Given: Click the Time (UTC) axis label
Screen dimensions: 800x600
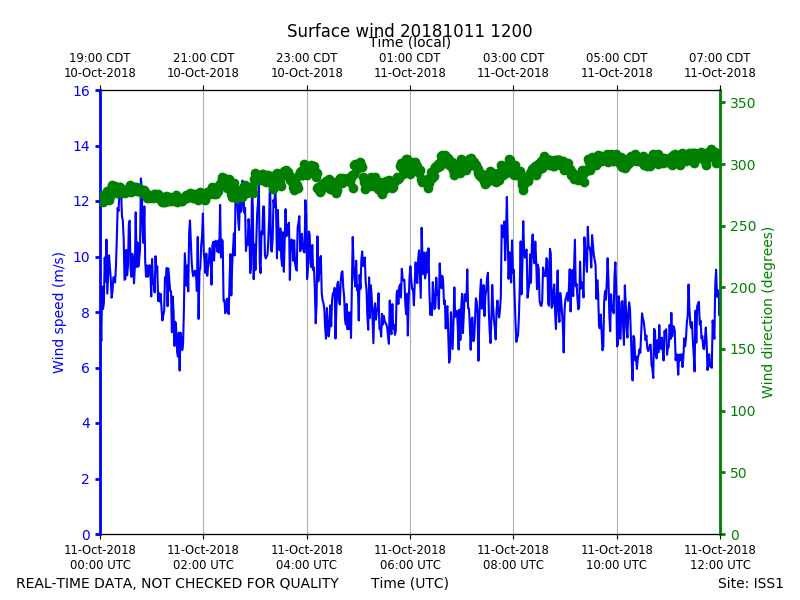Looking at the screenshot, I should tap(410, 583).
